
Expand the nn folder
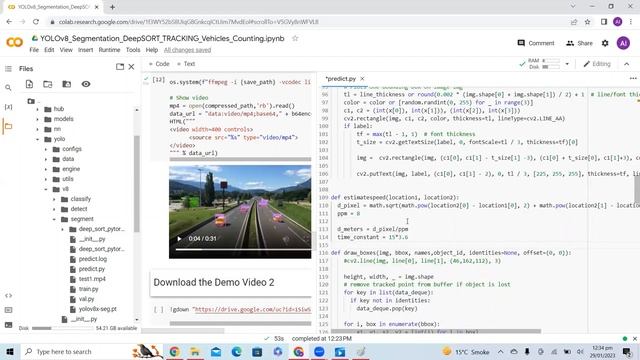tap(38, 129)
